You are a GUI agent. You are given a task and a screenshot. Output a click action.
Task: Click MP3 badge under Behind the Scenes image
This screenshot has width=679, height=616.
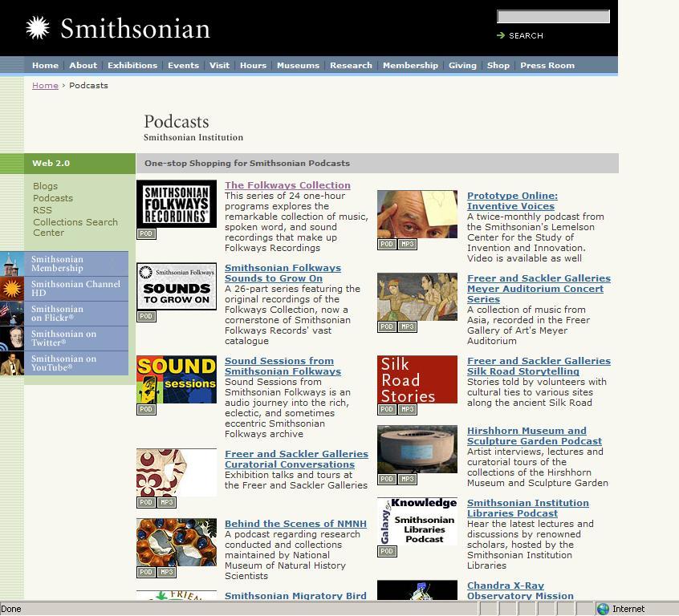click(x=167, y=573)
